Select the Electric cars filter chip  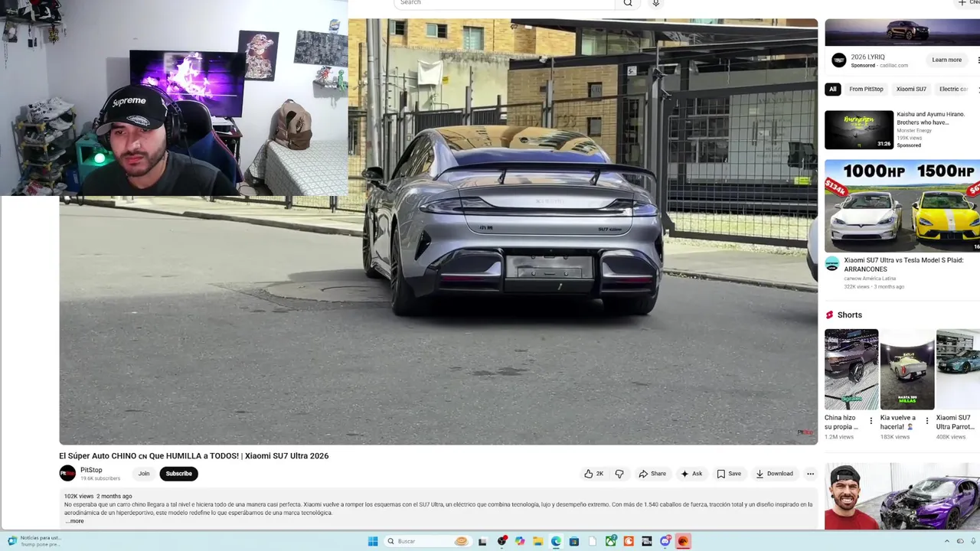(953, 89)
